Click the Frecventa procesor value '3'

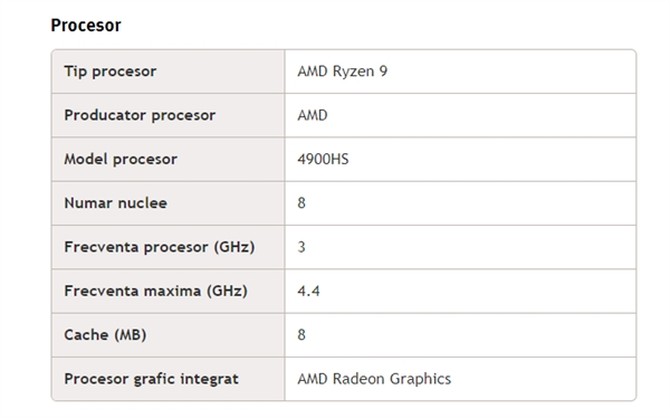[302, 247]
